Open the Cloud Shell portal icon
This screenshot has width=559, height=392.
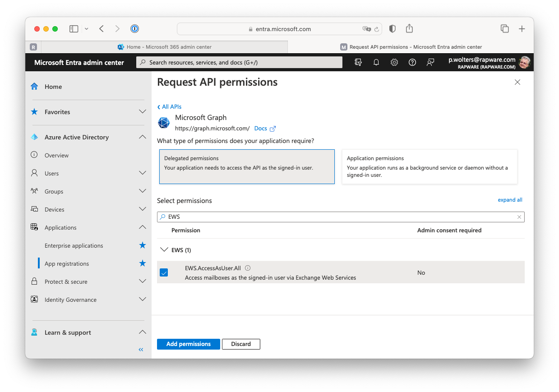[x=358, y=62]
